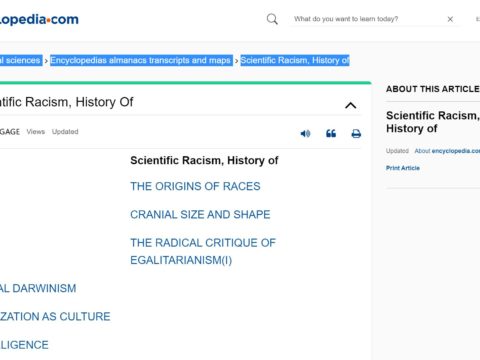Open the 'ZATION AS CULTURE' section link
Viewport: 480px width, 360px height.
55,316
